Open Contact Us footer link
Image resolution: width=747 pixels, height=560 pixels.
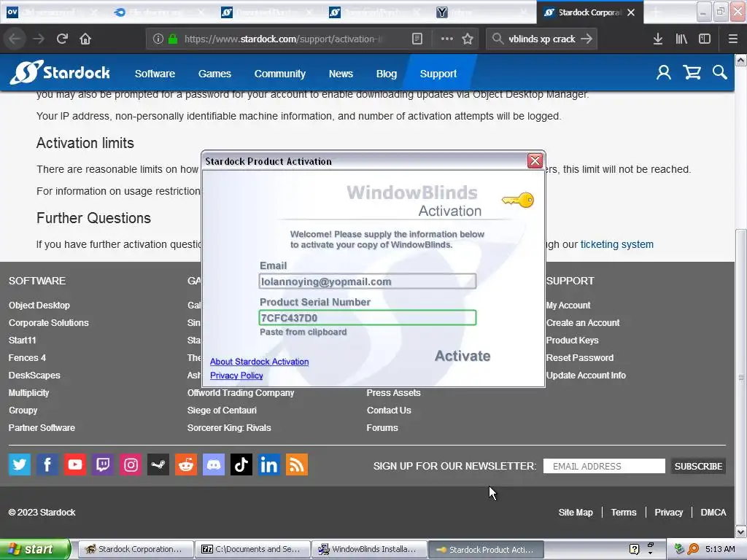389,410
